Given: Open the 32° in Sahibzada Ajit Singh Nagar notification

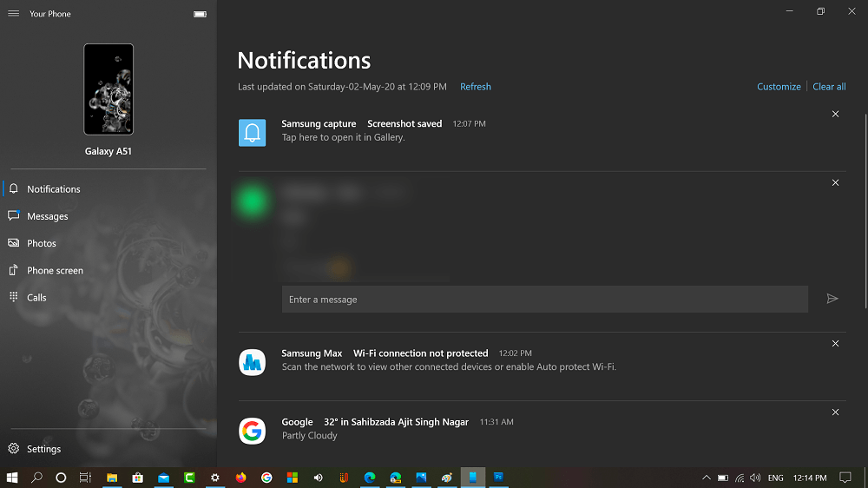Looking at the screenshot, I should tap(397, 421).
